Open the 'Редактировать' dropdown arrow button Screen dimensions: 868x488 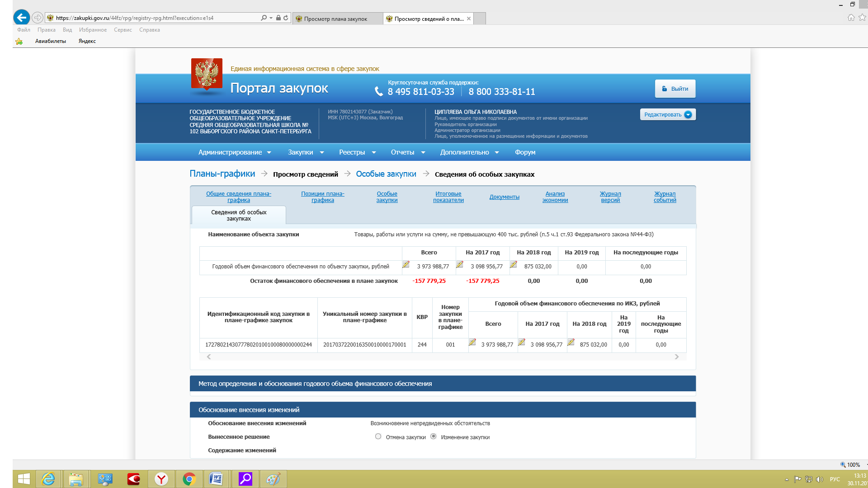tap(688, 115)
